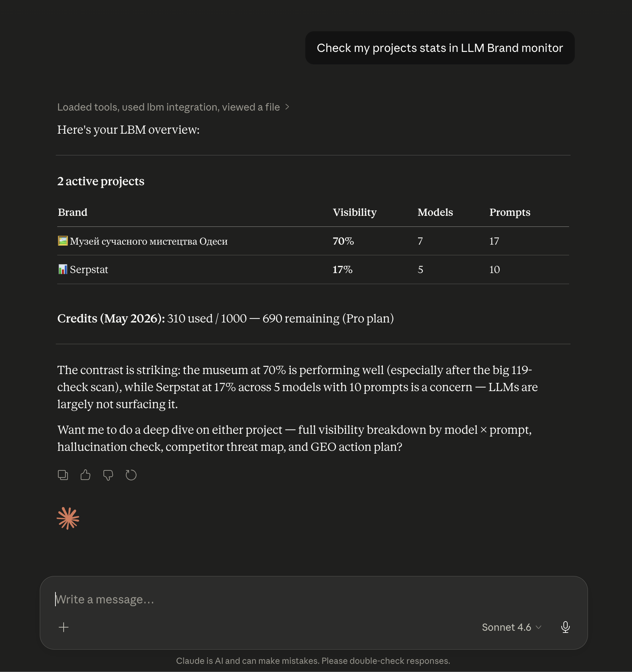
Task: Click the Prompts count 10 cell
Action: click(x=494, y=270)
